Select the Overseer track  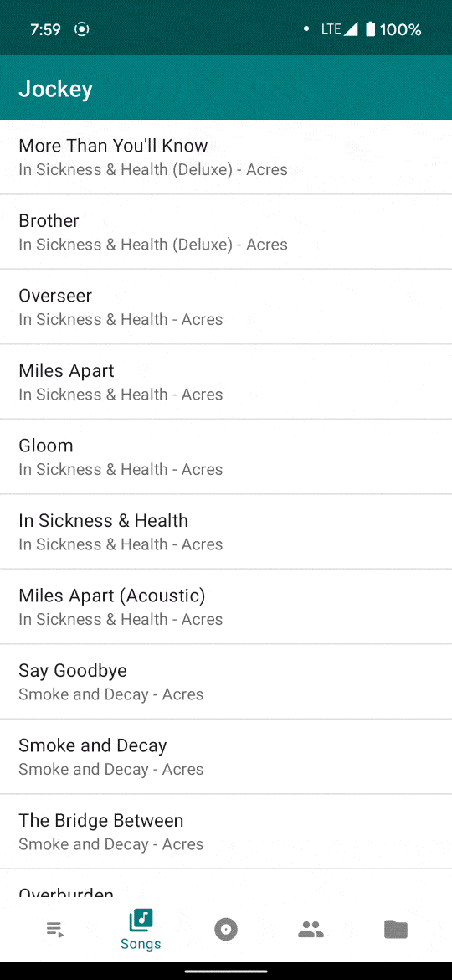226,307
